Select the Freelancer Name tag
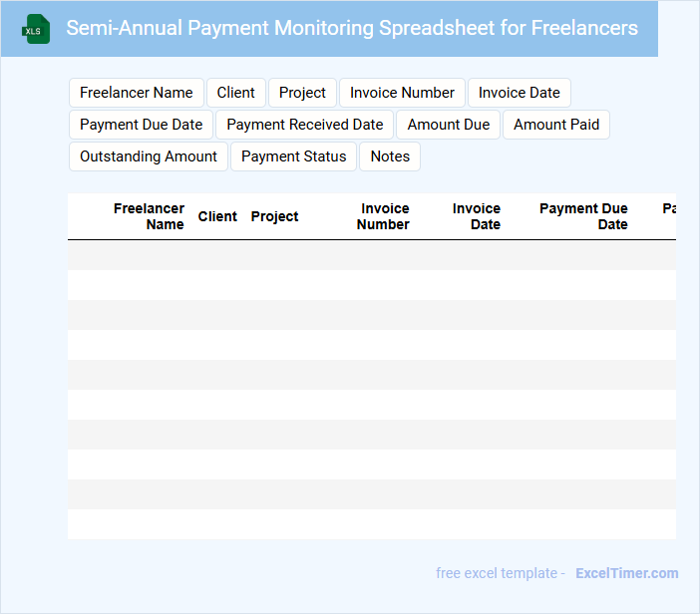The width and height of the screenshot is (700, 614). point(137,93)
